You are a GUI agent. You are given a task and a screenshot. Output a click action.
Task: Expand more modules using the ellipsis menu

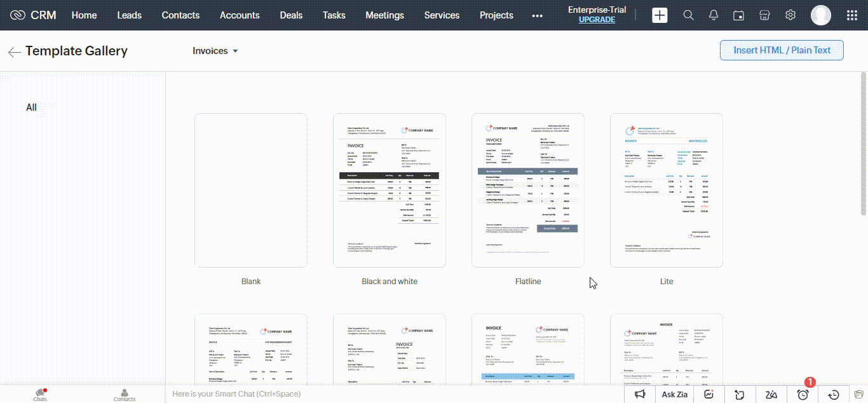pos(537,15)
